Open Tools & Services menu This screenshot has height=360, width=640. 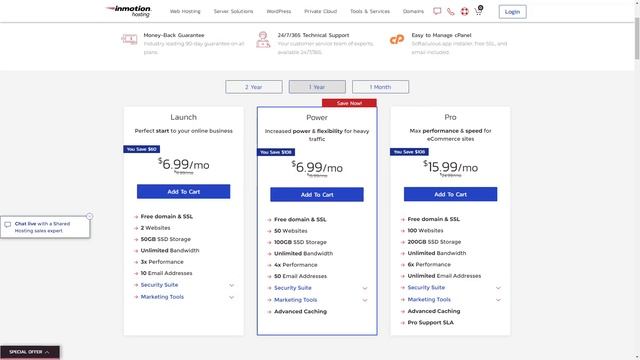coord(370,11)
